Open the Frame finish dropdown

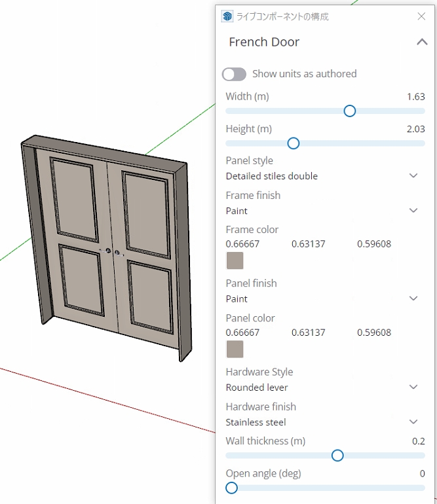(413, 211)
